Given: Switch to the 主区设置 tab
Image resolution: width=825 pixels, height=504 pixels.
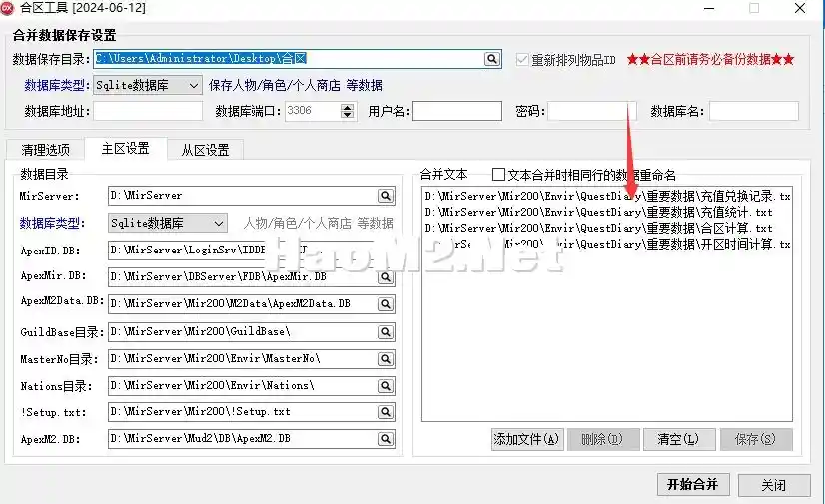Looking at the screenshot, I should [x=125, y=148].
